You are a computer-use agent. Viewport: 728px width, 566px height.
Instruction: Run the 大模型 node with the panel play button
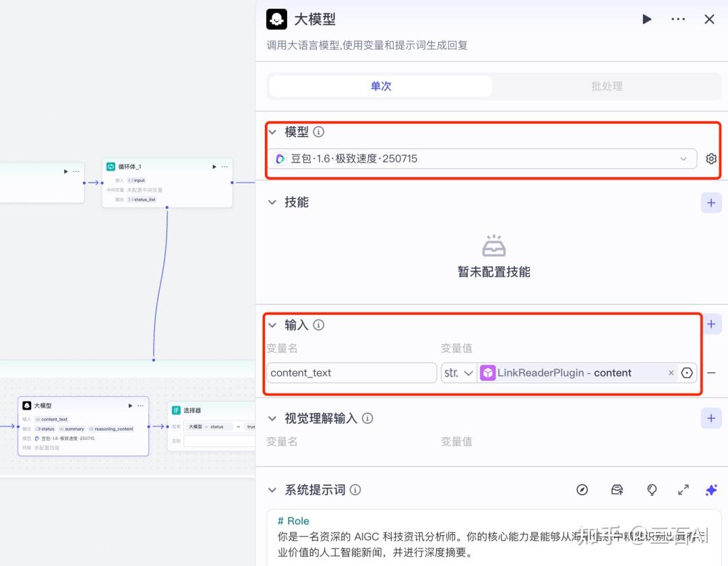click(646, 20)
